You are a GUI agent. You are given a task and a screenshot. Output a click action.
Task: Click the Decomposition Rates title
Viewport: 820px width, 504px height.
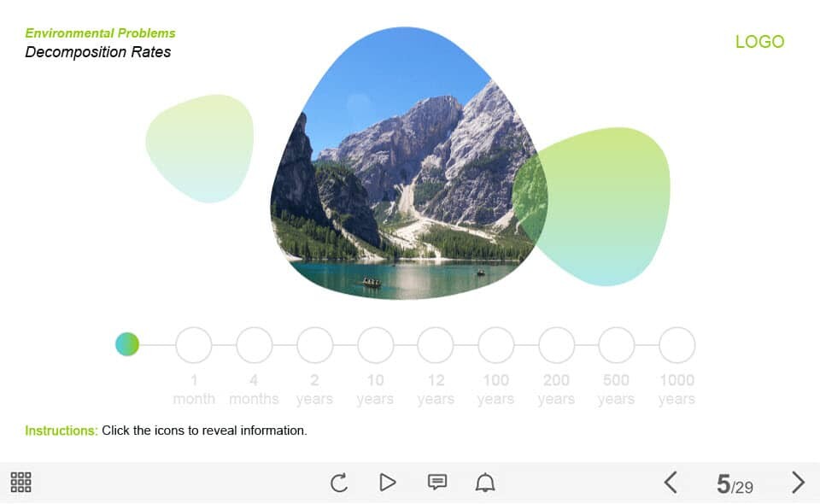(x=97, y=52)
